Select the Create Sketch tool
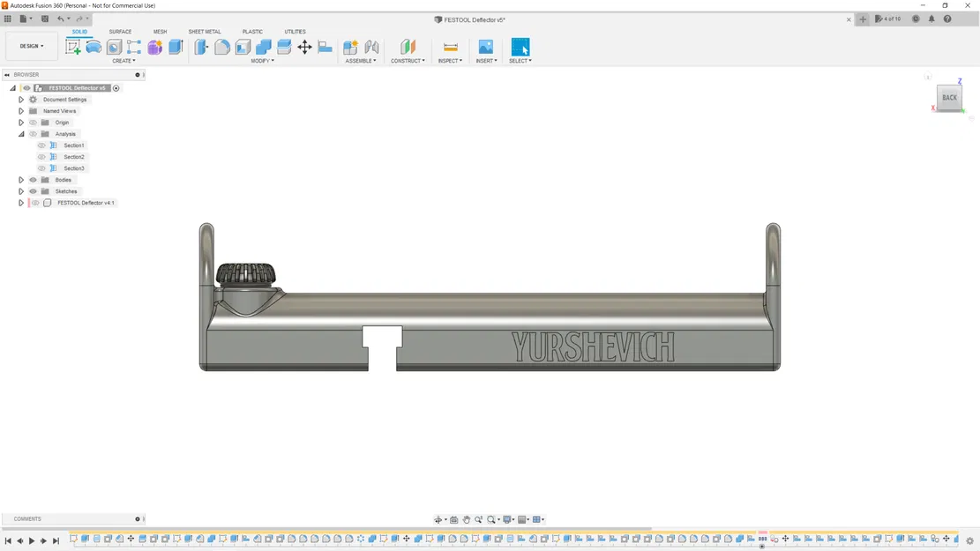980x551 pixels. pyautogui.click(x=73, y=47)
